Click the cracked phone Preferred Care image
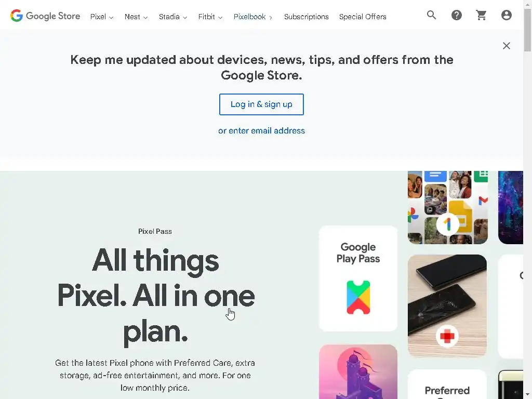 447,305
